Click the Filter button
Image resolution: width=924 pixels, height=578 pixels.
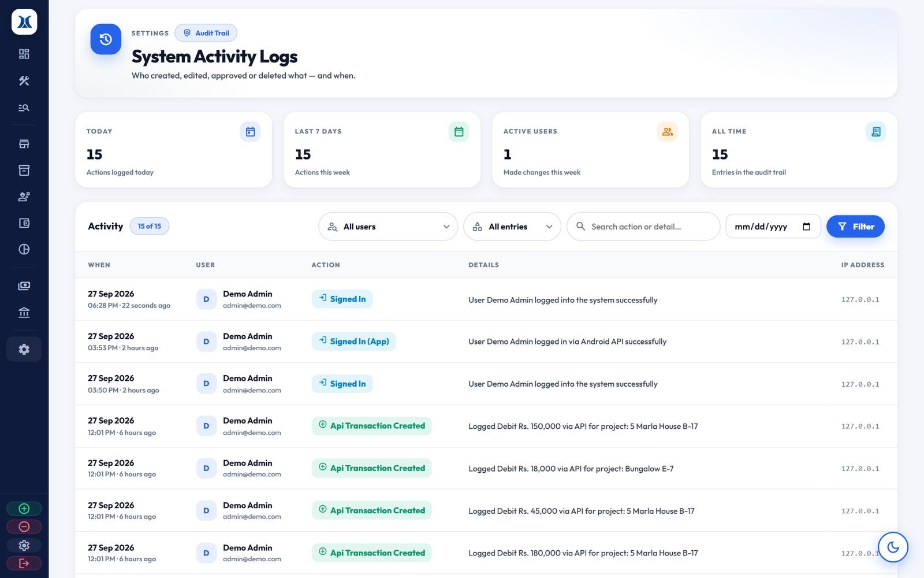click(855, 227)
